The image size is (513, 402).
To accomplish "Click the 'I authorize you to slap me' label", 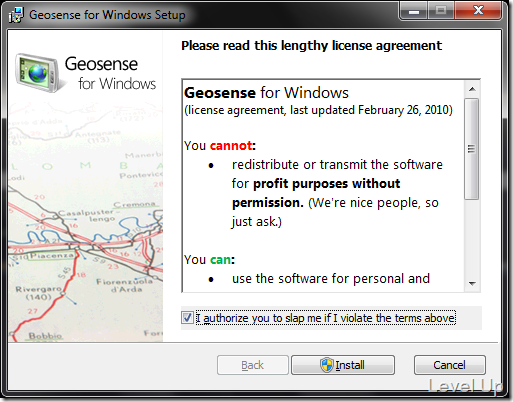I will (326, 318).
